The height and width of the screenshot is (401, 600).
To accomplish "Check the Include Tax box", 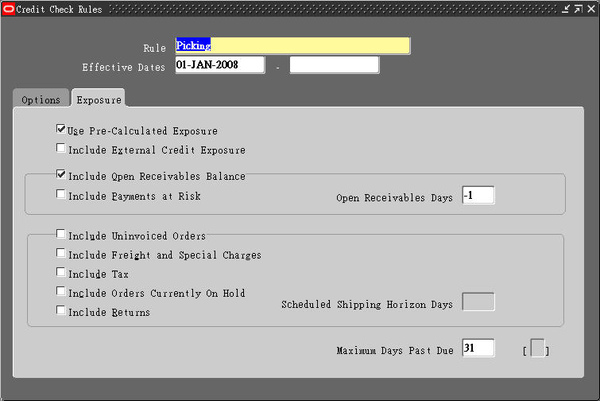I will tap(60, 272).
